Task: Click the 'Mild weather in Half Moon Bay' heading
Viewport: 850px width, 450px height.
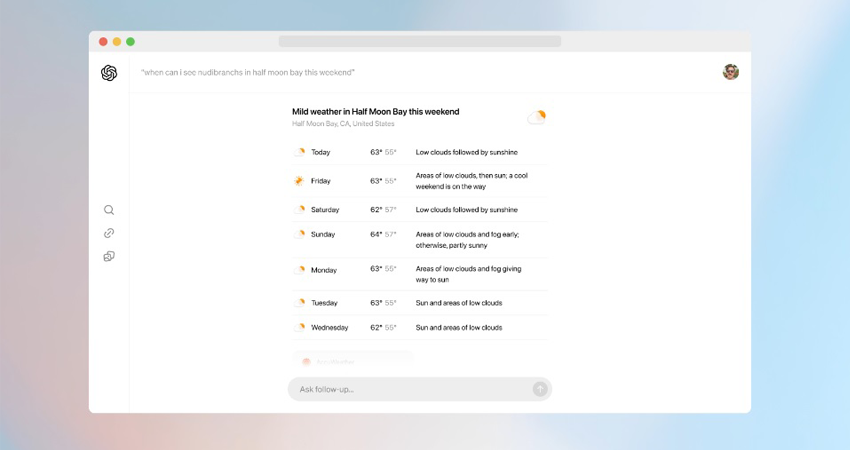Action: pyautogui.click(x=376, y=112)
